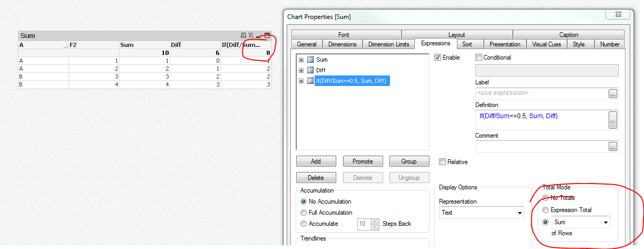Click the Sum column header in table

coord(144,45)
